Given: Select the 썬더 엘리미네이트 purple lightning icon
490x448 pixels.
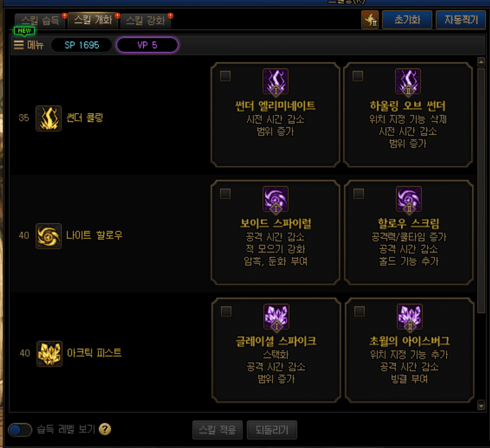Looking at the screenshot, I should [276, 81].
